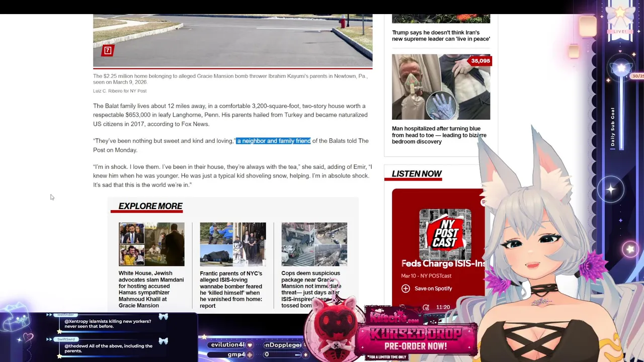
Task: Click the 35,095 comment count badge
Action: click(480, 61)
